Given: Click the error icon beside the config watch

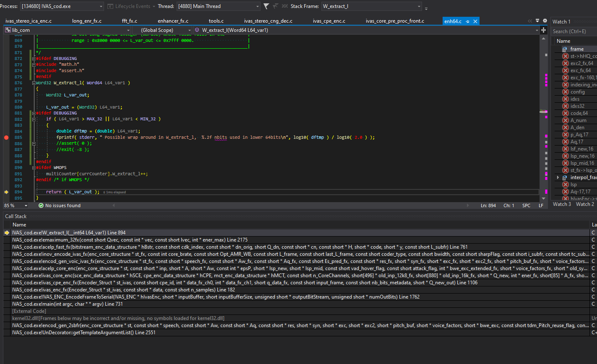Looking at the screenshot, I should [x=565, y=92].
